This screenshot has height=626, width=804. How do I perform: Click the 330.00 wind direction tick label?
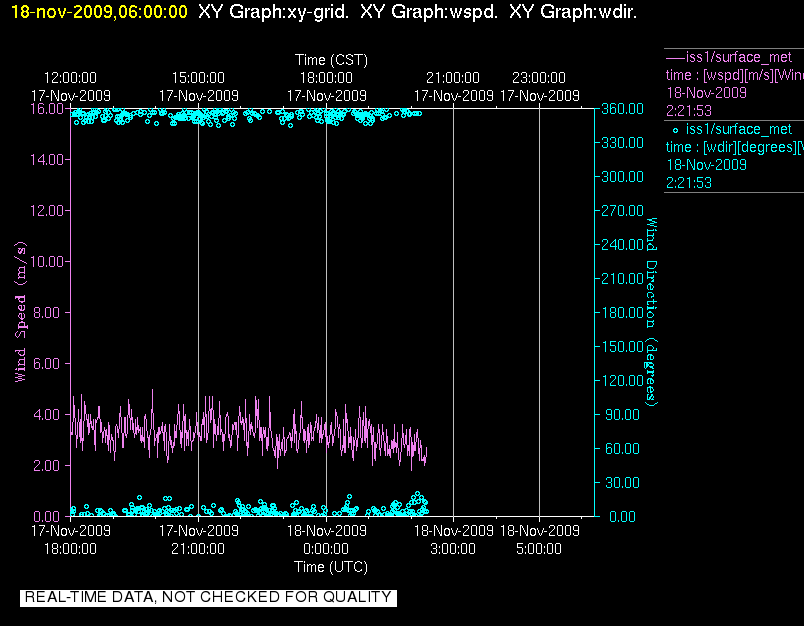(x=622, y=143)
